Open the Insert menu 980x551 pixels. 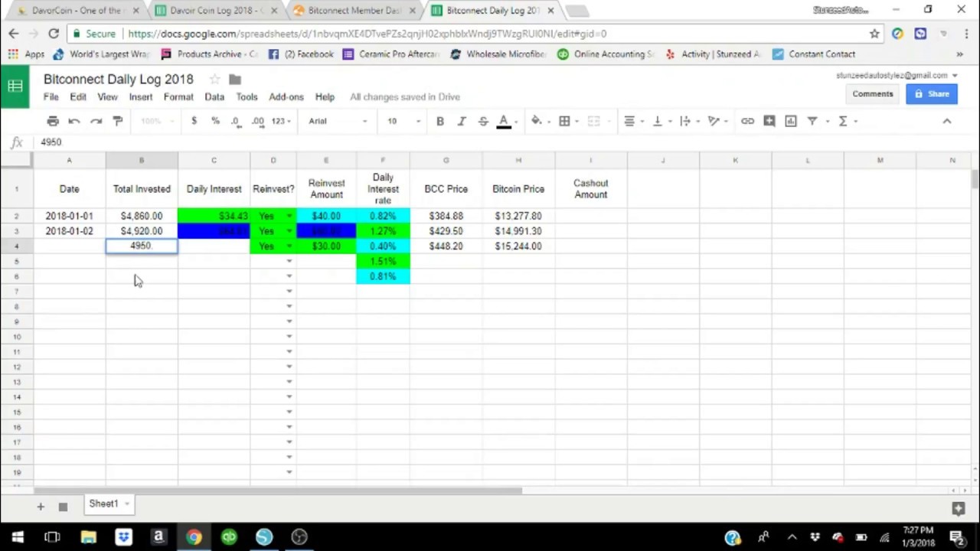[141, 97]
